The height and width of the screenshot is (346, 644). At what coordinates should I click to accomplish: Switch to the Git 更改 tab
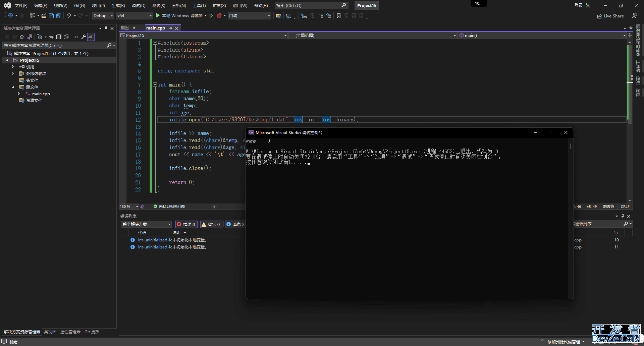[92, 332]
